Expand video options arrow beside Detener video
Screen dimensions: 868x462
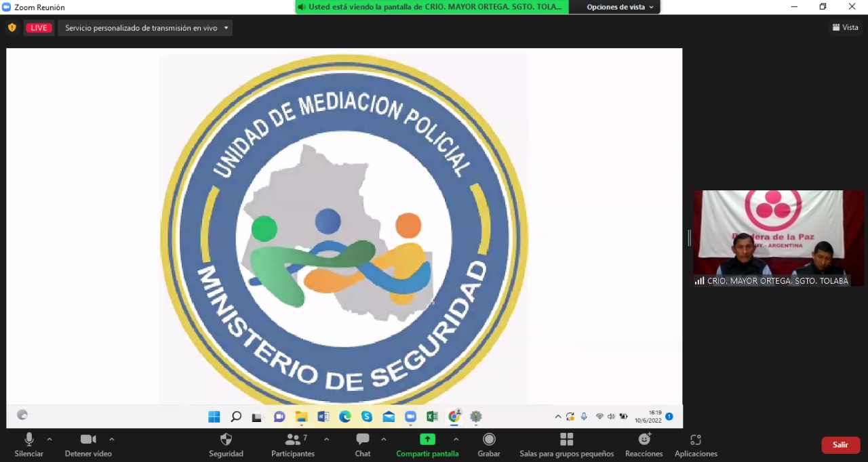coord(112,439)
